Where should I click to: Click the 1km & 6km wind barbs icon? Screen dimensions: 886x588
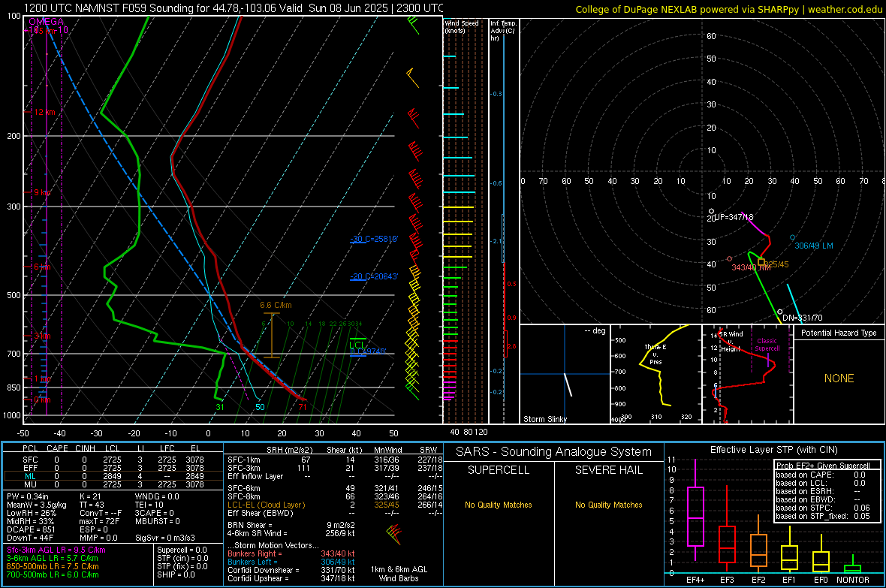(x=394, y=534)
